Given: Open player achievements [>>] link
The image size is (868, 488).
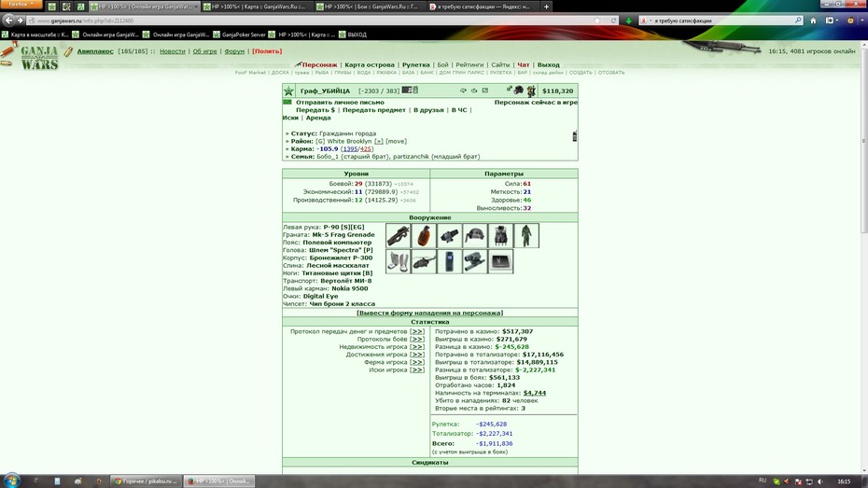Looking at the screenshot, I should coord(417,355).
